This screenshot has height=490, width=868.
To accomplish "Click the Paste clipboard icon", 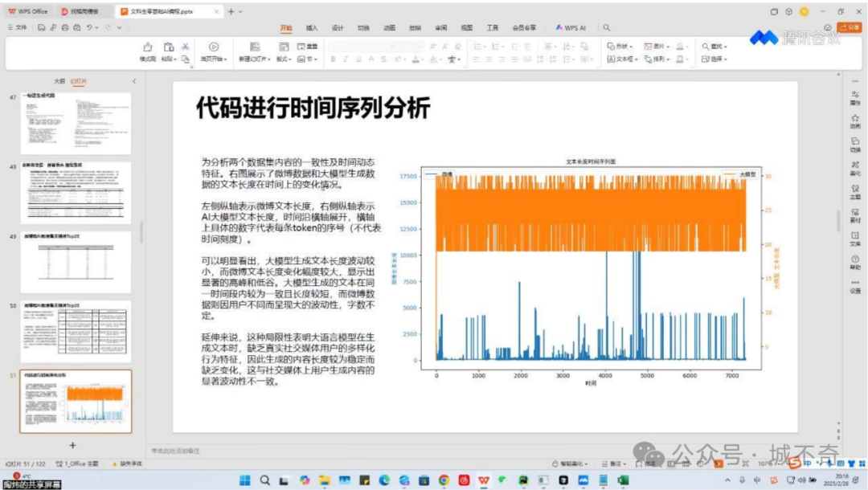I will [x=169, y=47].
